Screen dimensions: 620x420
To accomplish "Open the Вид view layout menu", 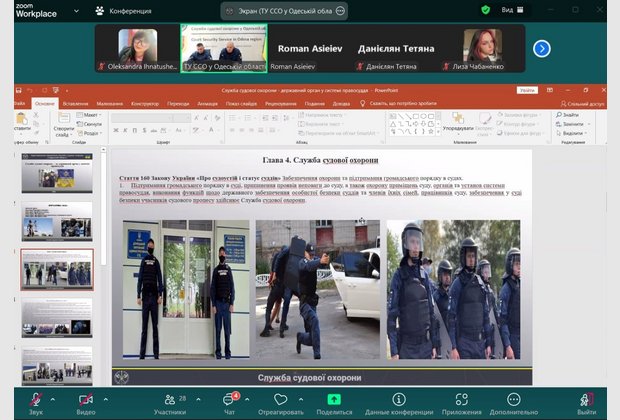I will pyautogui.click(x=511, y=9).
